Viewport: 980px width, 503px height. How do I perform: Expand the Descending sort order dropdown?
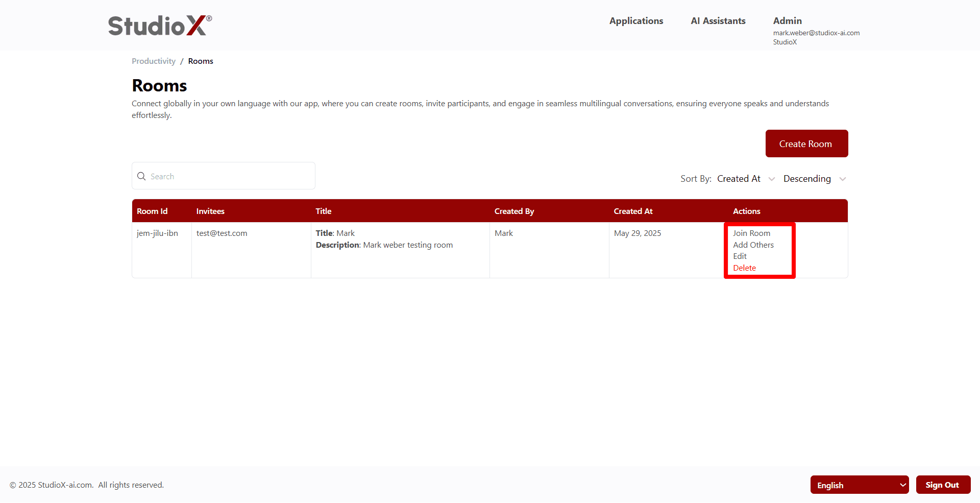point(814,179)
